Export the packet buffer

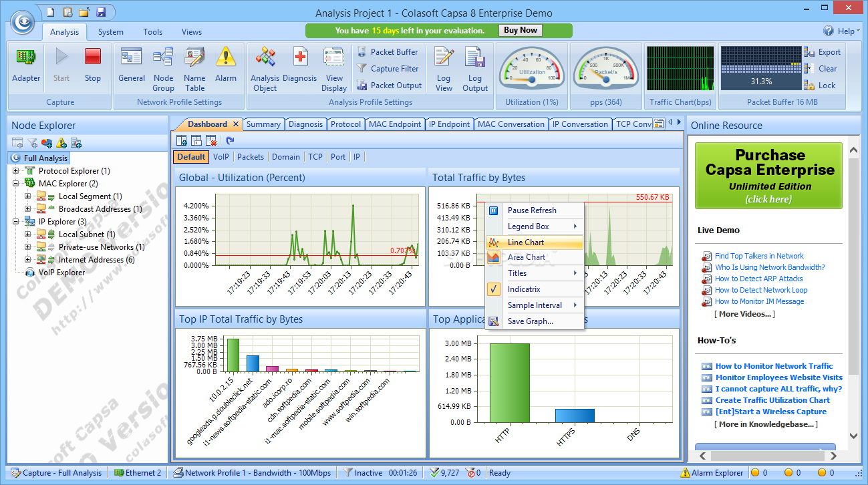[823, 52]
